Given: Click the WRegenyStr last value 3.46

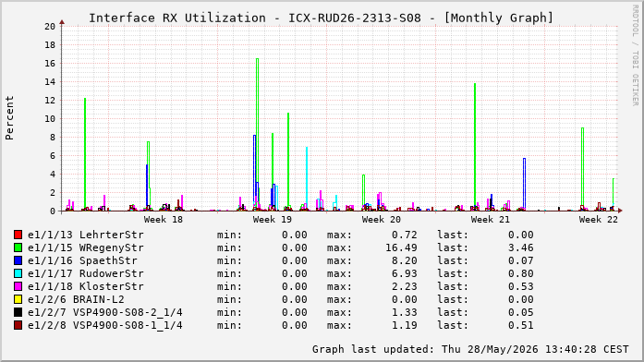Looking at the screenshot, I should (x=521, y=247).
